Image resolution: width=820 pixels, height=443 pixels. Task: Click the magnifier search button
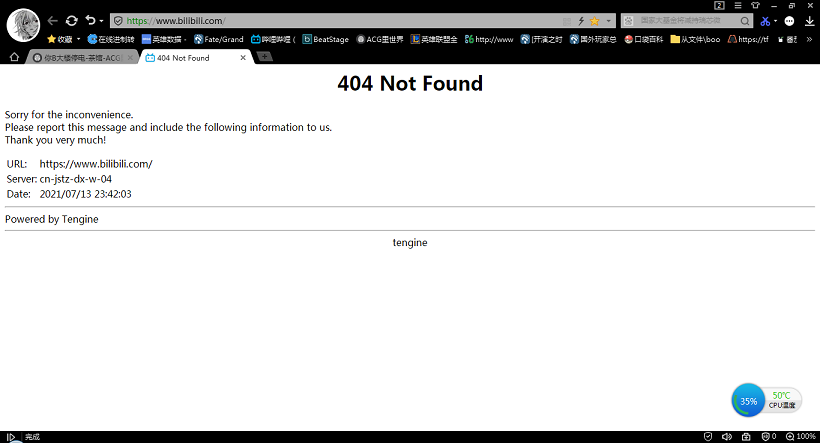(745, 21)
